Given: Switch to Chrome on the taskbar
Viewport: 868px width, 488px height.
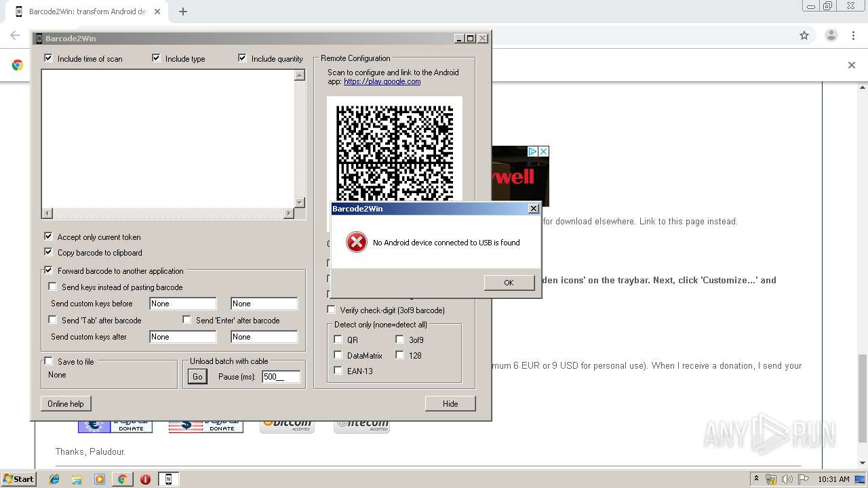Looking at the screenshot, I should point(122,479).
